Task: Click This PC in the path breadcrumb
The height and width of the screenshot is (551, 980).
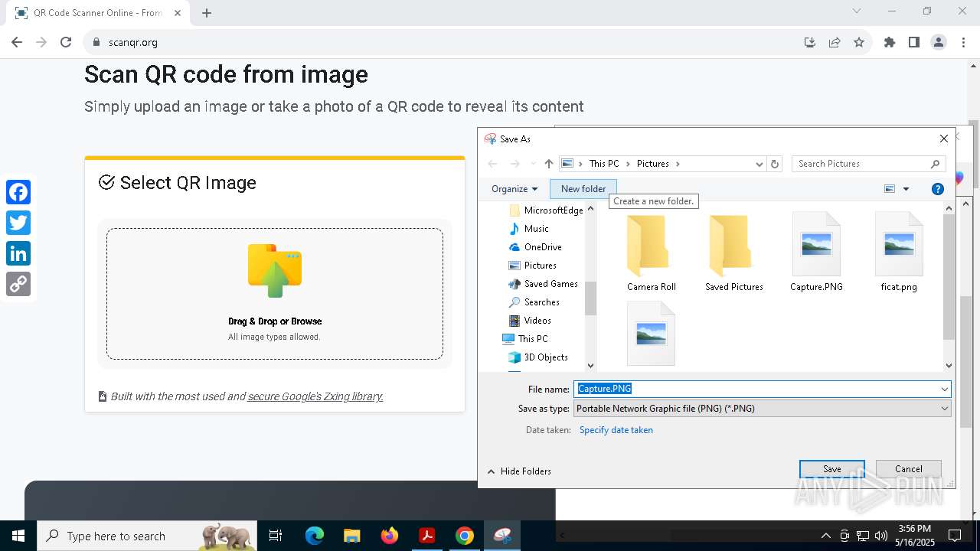Action: (604, 164)
